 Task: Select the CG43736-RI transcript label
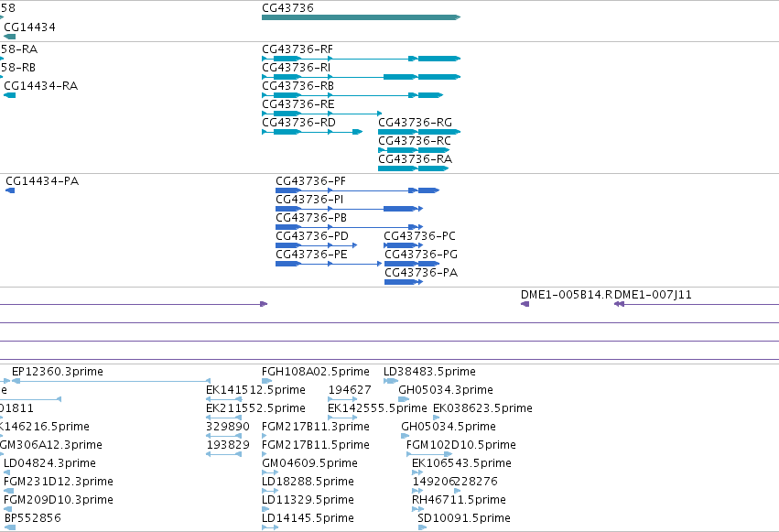(296, 68)
